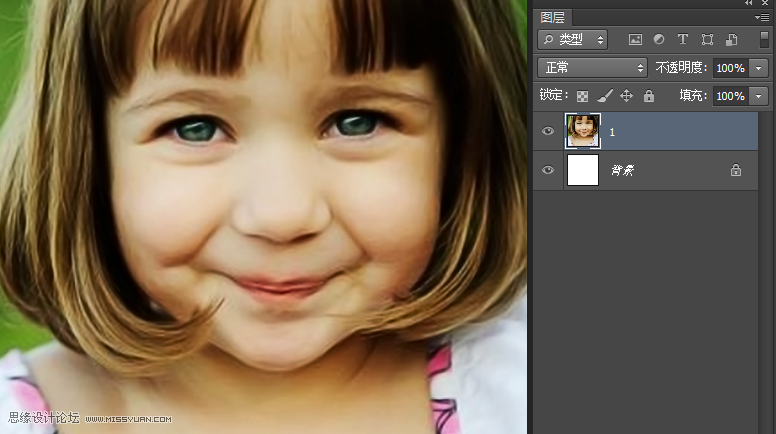Toggle the layer filtering switch

pos(764,40)
